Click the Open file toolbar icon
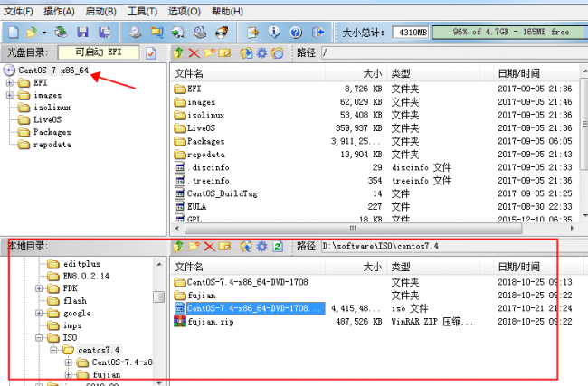Image resolution: width=588 pixels, height=386 pixels. click(x=32, y=33)
